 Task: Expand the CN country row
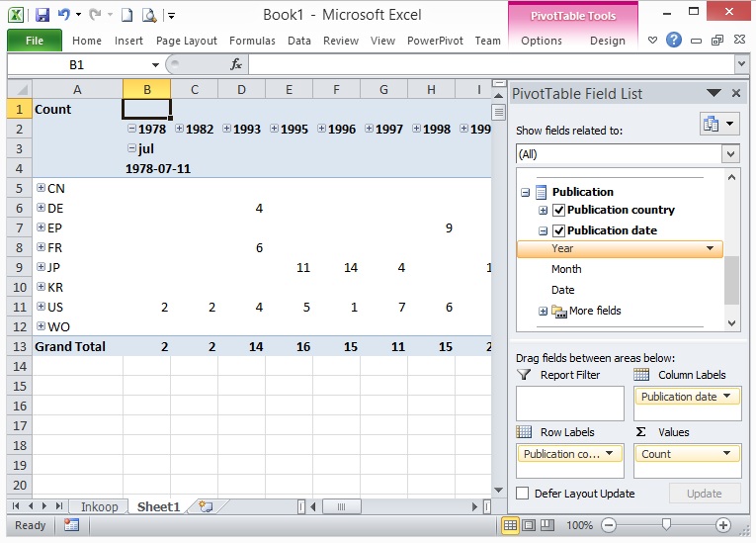pyautogui.click(x=41, y=188)
